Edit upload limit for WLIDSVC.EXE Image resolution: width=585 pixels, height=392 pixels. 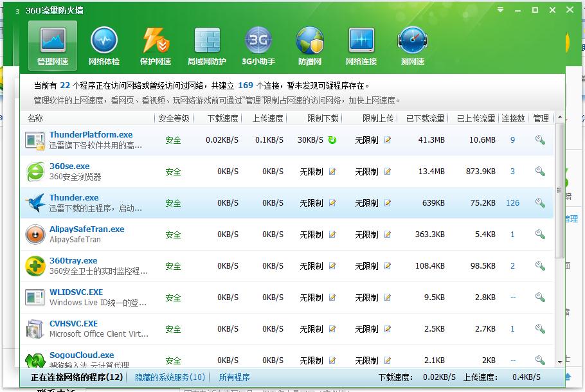click(x=388, y=298)
